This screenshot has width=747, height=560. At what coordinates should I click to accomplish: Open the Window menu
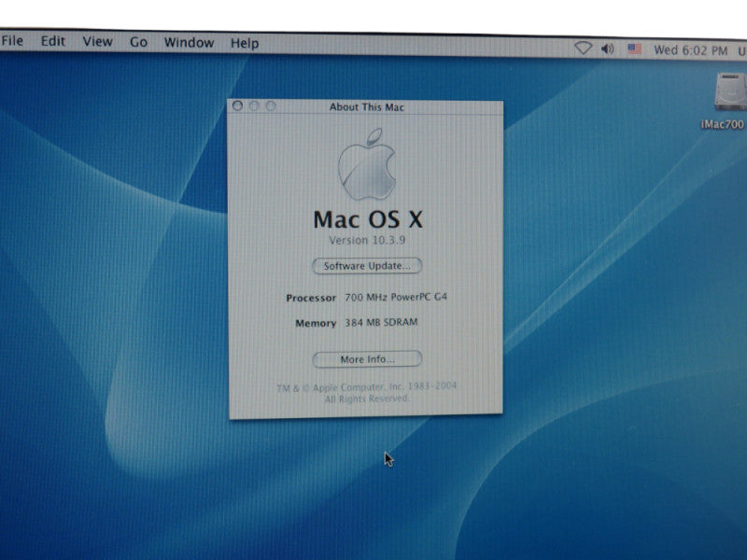190,42
